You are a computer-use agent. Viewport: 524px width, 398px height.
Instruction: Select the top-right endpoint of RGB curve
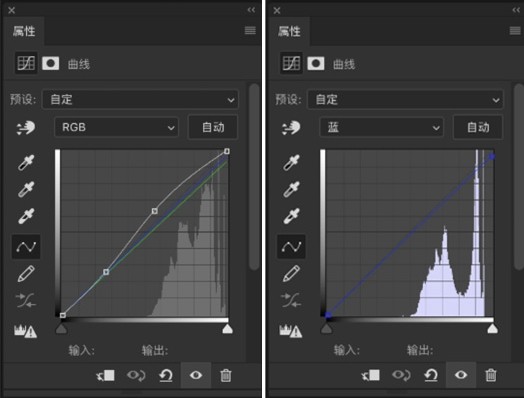(x=227, y=151)
